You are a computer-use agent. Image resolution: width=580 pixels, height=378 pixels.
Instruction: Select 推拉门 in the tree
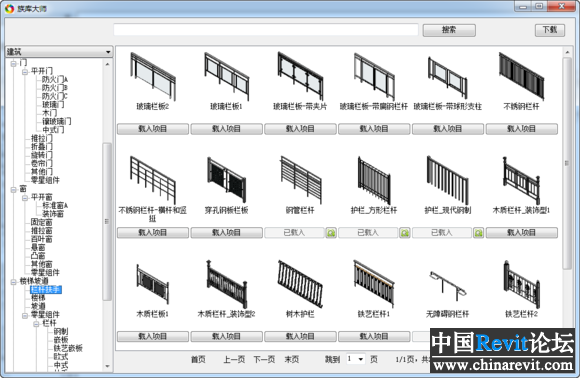41,138
